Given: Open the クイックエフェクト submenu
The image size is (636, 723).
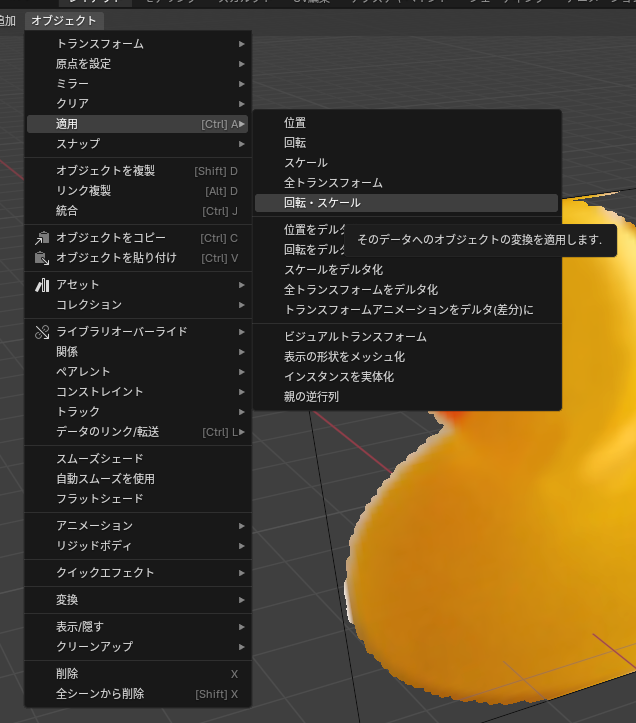Looking at the screenshot, I should (137, 573).
